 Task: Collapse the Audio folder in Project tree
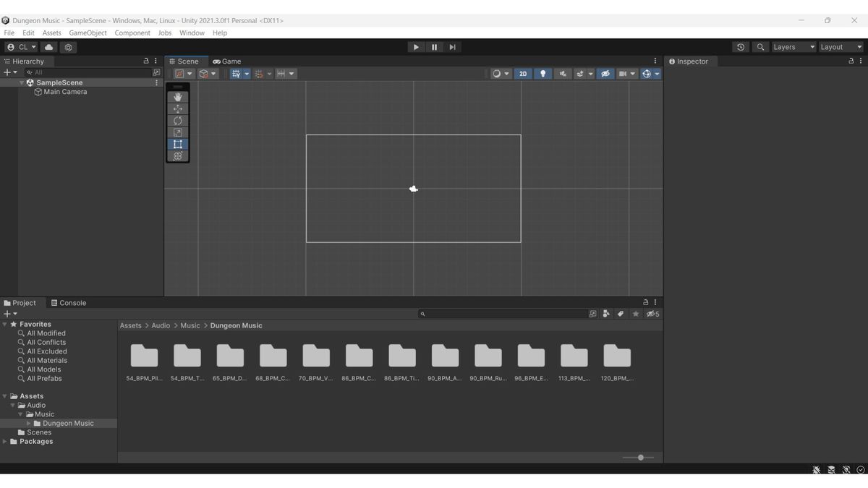pyautogui.click(x=13, y=406)
